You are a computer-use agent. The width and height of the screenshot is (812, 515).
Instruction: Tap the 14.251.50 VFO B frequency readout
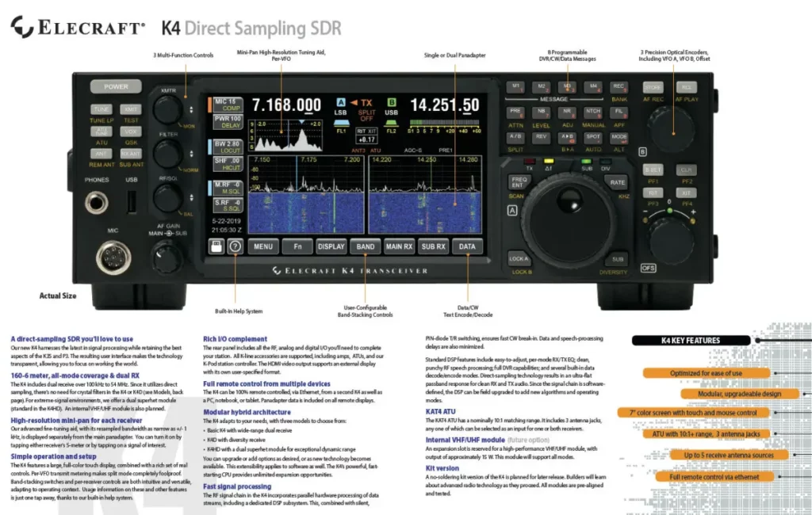coord(444,105)
